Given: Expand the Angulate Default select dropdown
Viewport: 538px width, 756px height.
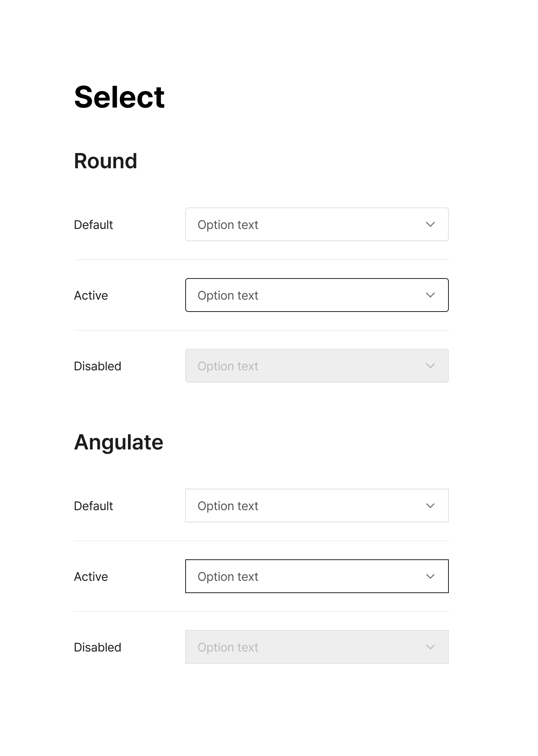Looking at the screenshot, I should [317, 506].
